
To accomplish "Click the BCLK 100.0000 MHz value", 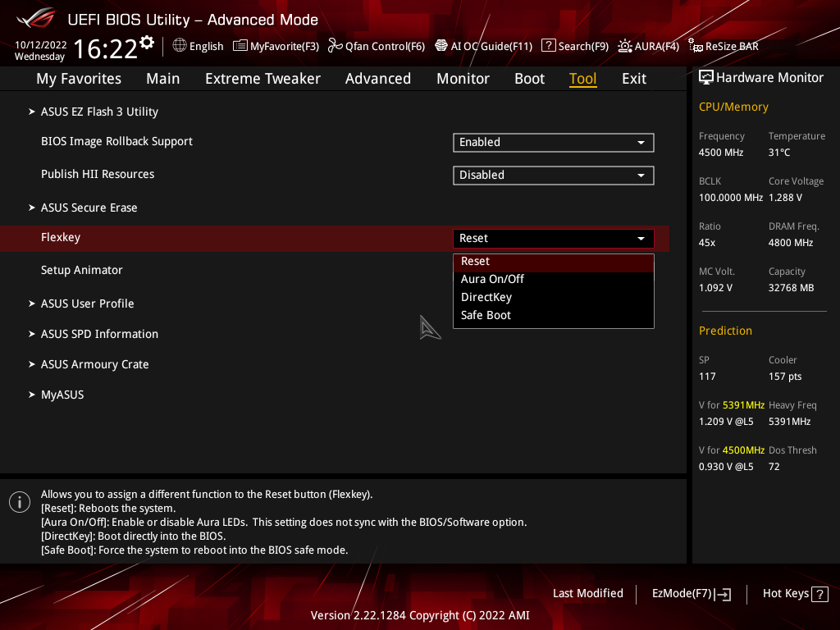I will [x=731, y=198].
